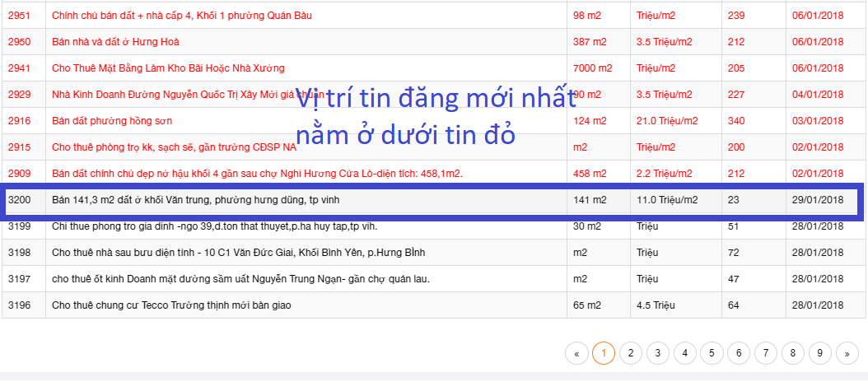Open listing Cho Thuê Mặt Bằng Làm Kho Bãi

168,68
